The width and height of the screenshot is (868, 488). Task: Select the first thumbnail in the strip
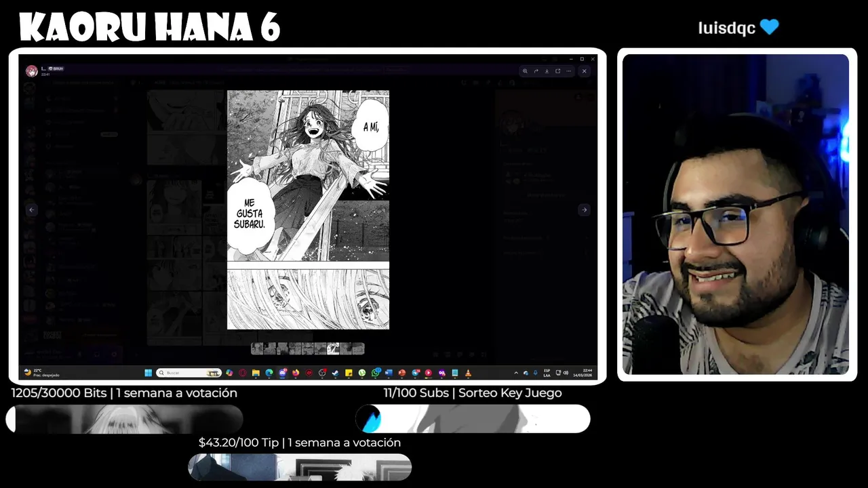click(x=257, y=348)
